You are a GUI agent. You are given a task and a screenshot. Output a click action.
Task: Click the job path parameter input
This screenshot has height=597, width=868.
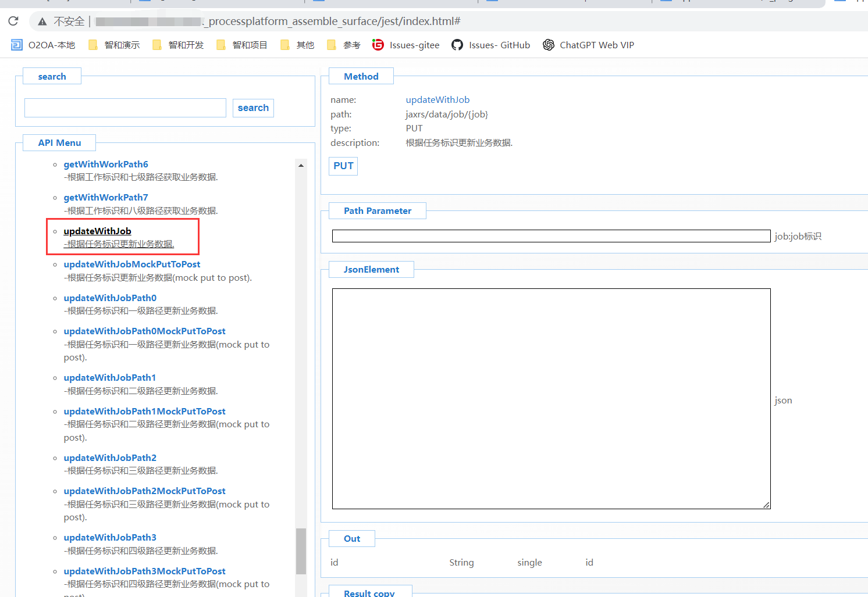click(551, 236)
